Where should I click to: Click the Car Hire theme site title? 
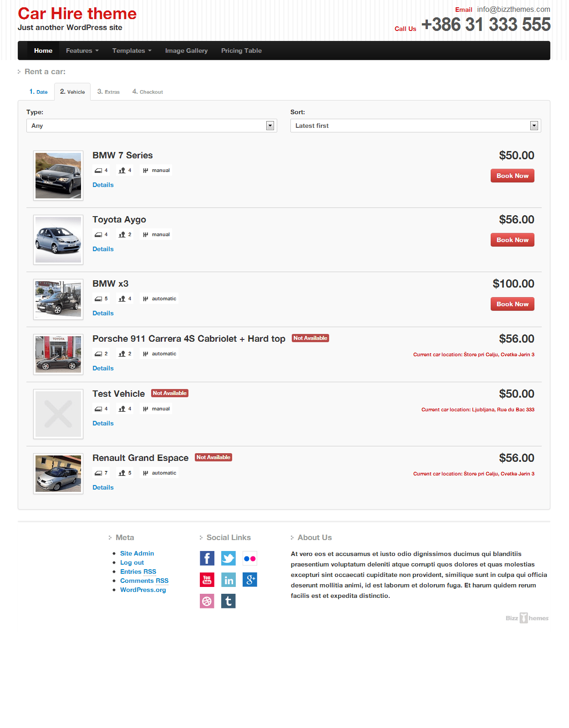pos(77,14)
